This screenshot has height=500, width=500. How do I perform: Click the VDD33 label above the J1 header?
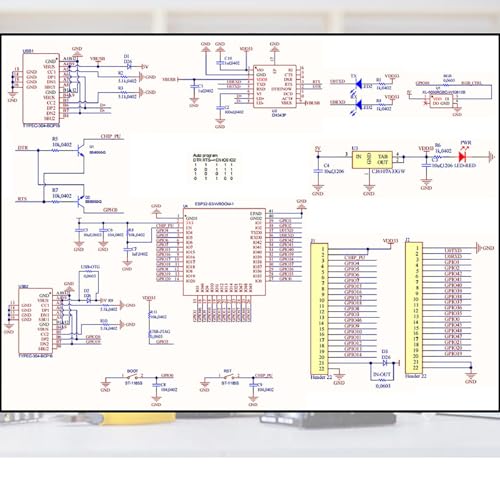(x=390, y=241)
